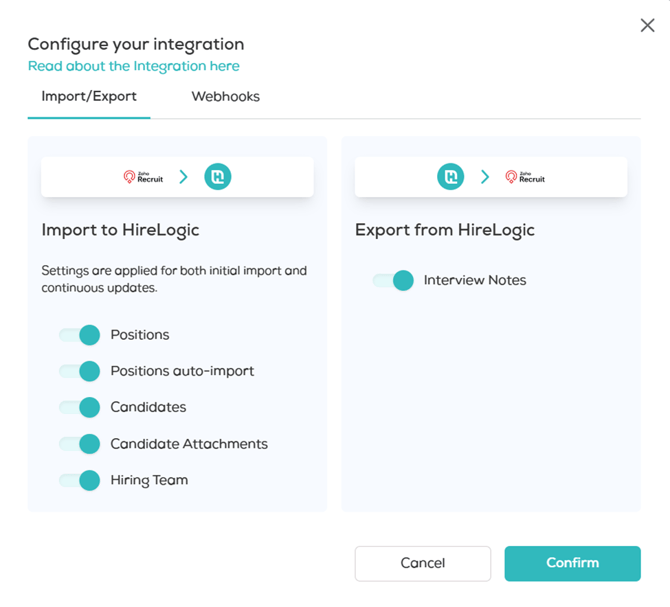Click the arrow chevron in import banner

point(183,177)
